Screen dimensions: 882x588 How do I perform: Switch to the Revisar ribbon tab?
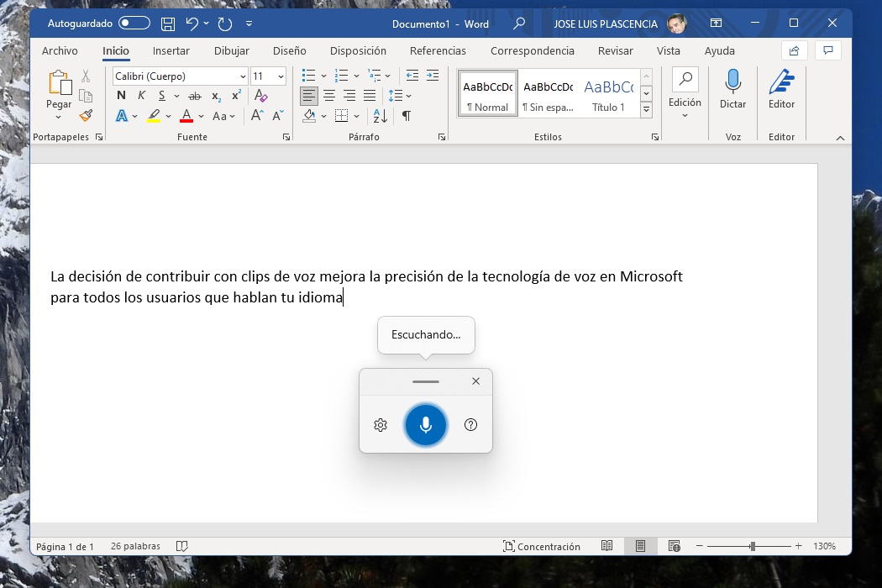click(616, 50)
